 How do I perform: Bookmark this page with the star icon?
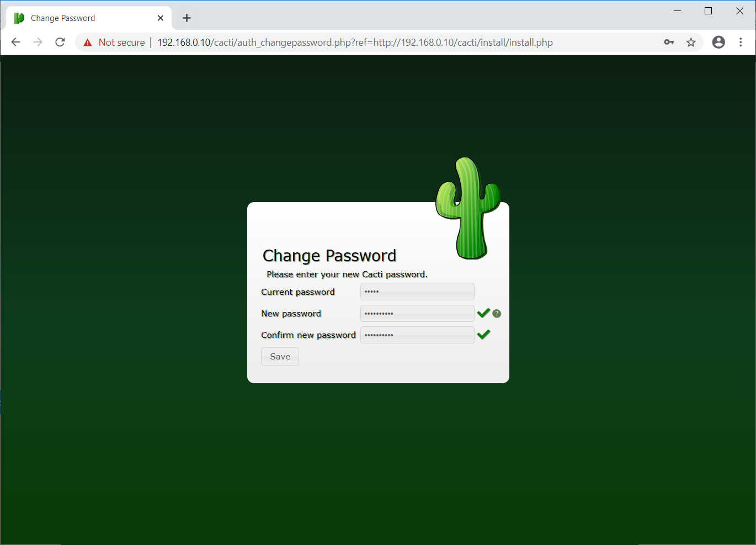691,43
